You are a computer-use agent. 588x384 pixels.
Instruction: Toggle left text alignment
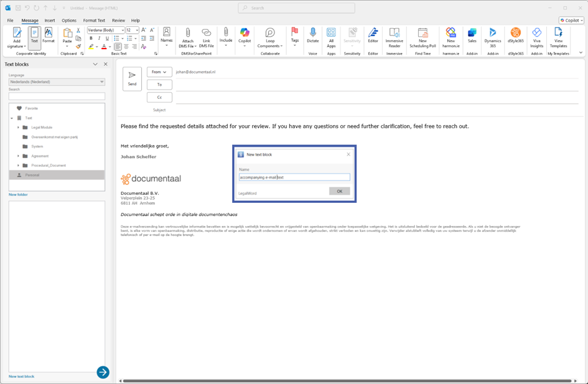tap(118, 47)
